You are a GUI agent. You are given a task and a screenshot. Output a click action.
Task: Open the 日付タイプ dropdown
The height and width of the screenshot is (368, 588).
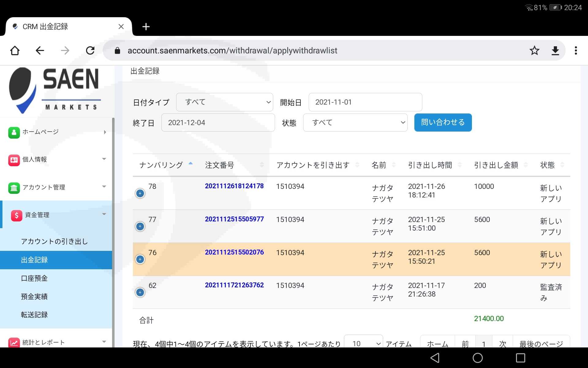click(x=224, y=102)
